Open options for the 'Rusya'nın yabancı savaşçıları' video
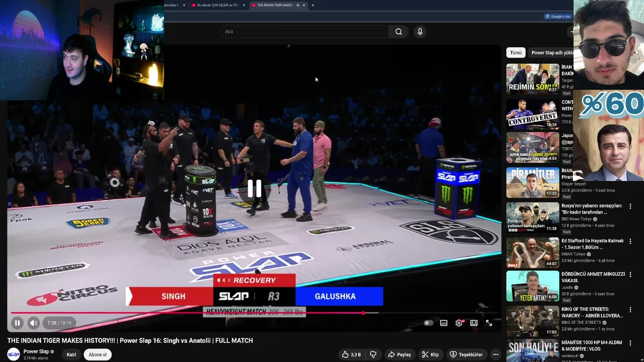644x362 pixels. click(x=630, y=207)
